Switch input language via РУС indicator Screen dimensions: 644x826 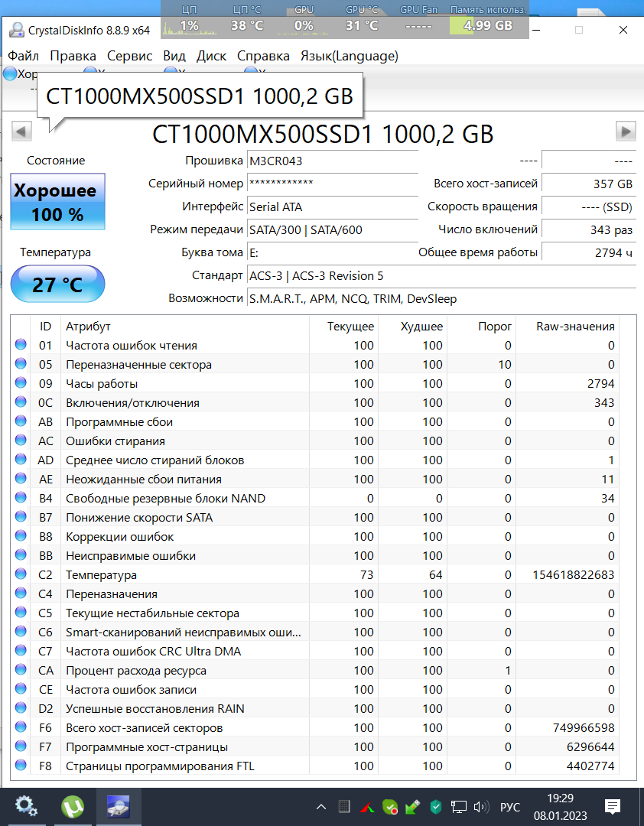[x=510, y=807]
